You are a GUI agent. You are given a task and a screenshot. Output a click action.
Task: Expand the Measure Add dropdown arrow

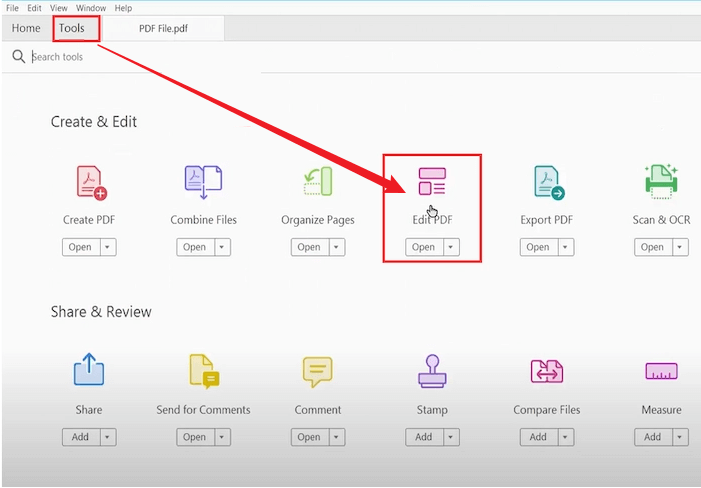680,437
